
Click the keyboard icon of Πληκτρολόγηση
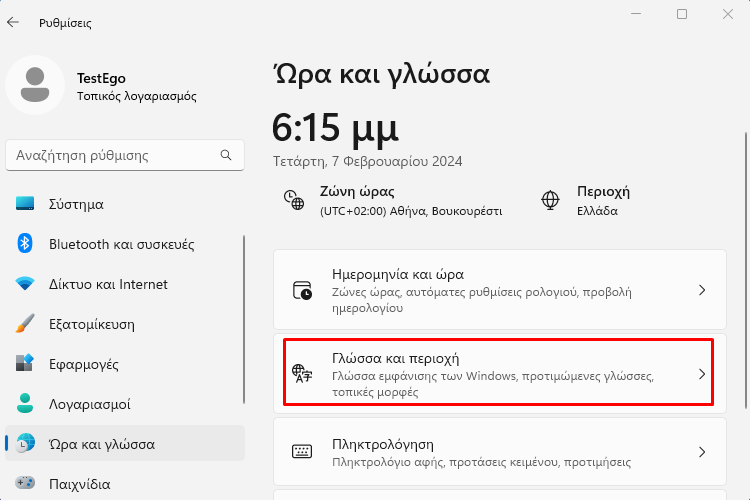[302, 451]
